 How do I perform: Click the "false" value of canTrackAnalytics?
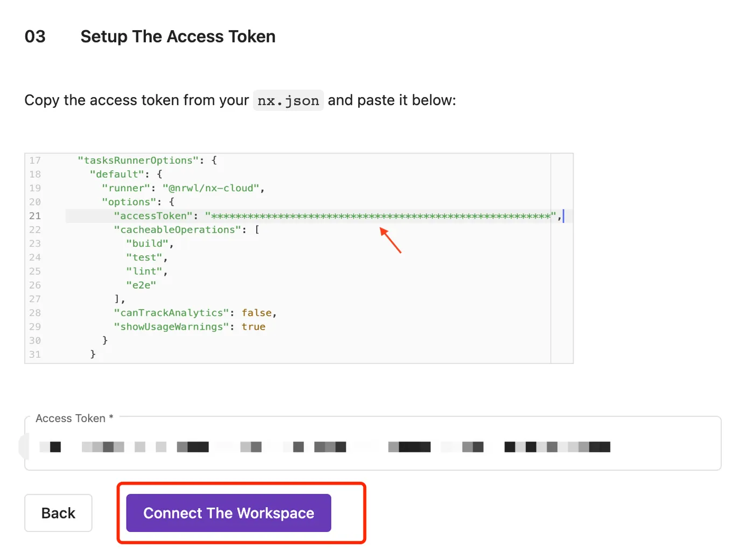(257, 313)
